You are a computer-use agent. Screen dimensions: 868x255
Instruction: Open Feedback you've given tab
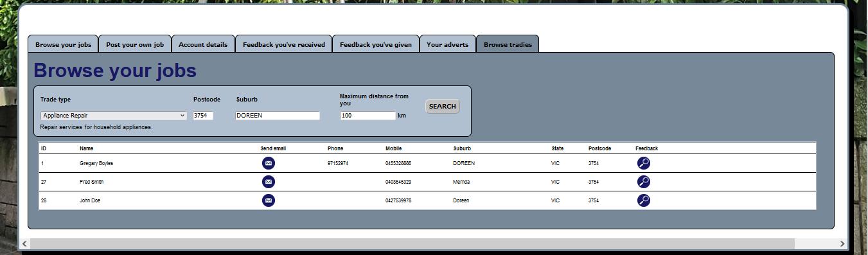376,44
